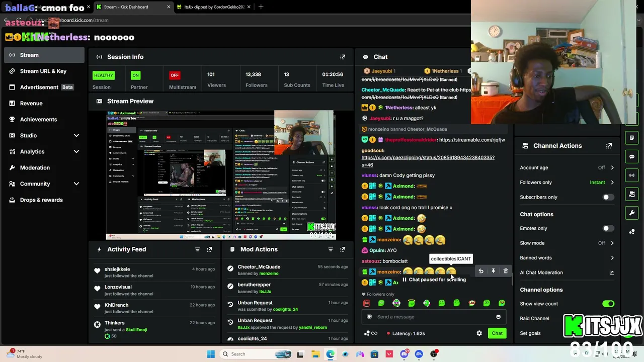Open the streamable.com link in chat
This screenshot has width=644, height=362.
click(x=472, y=140)
